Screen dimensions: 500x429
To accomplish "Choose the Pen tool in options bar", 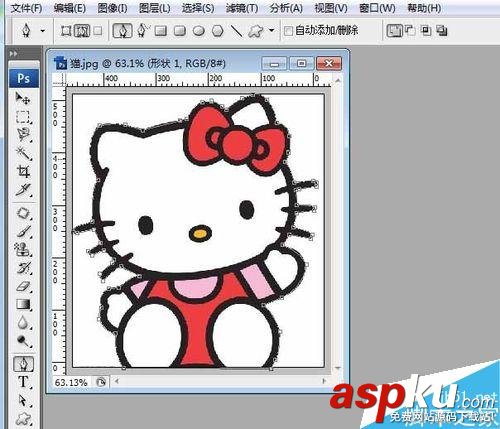I will coord(122,31).
